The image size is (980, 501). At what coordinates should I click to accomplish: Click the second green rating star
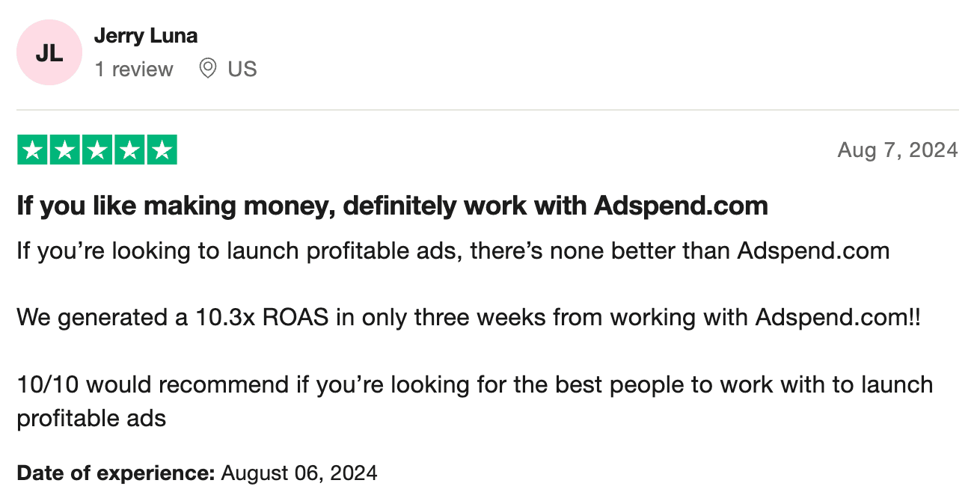pos(64,150)
